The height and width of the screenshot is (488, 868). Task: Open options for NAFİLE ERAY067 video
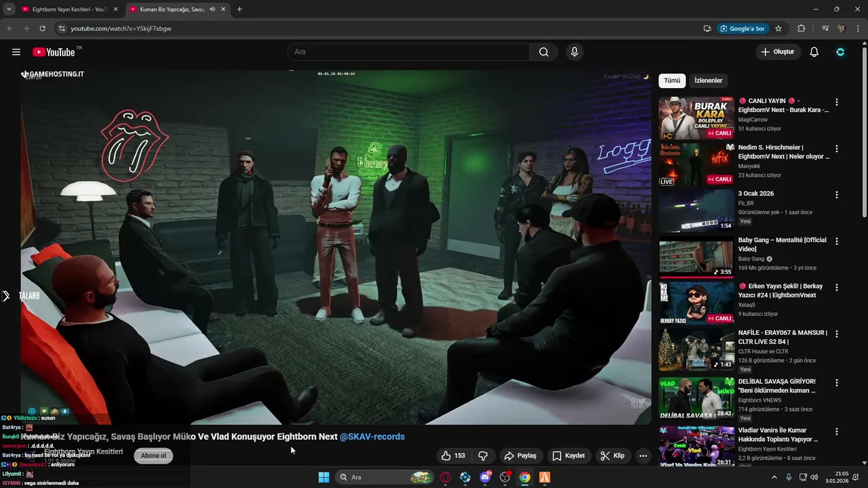[x=836, y=333]
